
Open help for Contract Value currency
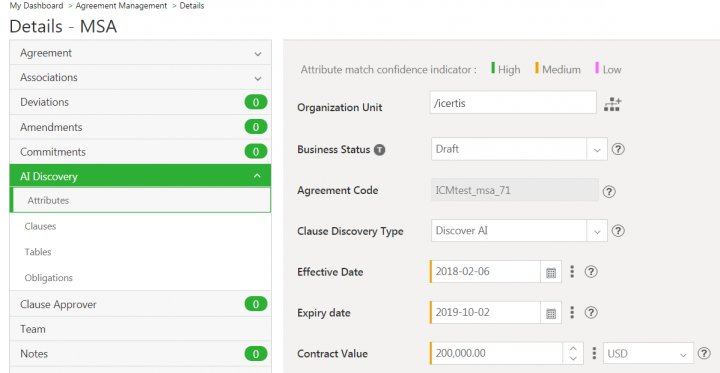pos(704,353)
